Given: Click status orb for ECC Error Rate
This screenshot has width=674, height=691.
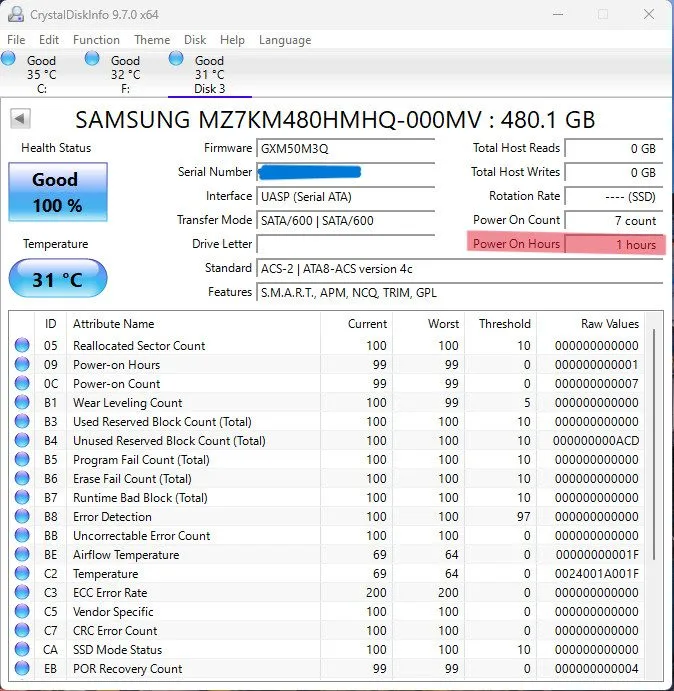Looking at the screenshot, I should pyautogui.click(x=22, y=592).
